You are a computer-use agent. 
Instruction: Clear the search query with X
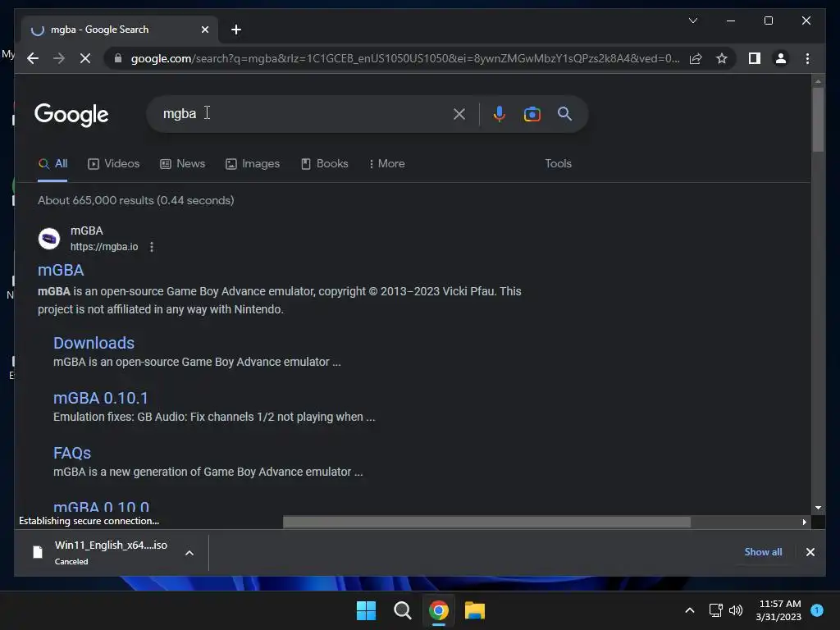click(x=459, y=113)
